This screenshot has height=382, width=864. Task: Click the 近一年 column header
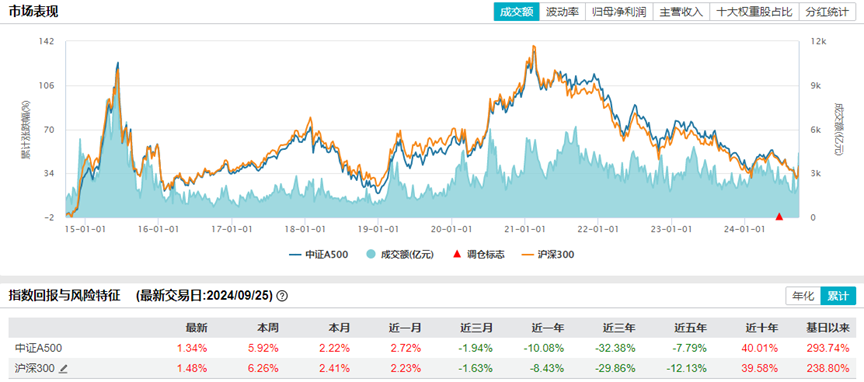coord(548,328)
